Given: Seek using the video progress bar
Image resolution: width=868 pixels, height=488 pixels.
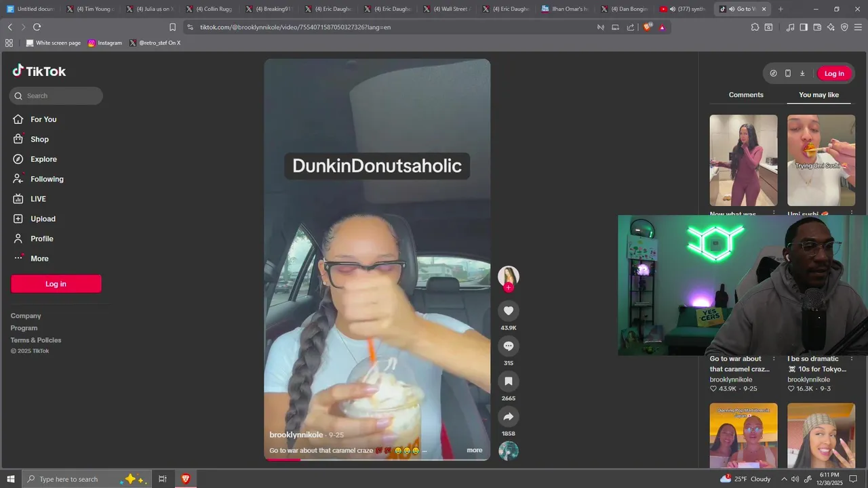Looking at the screenshot, I should 377,460.
